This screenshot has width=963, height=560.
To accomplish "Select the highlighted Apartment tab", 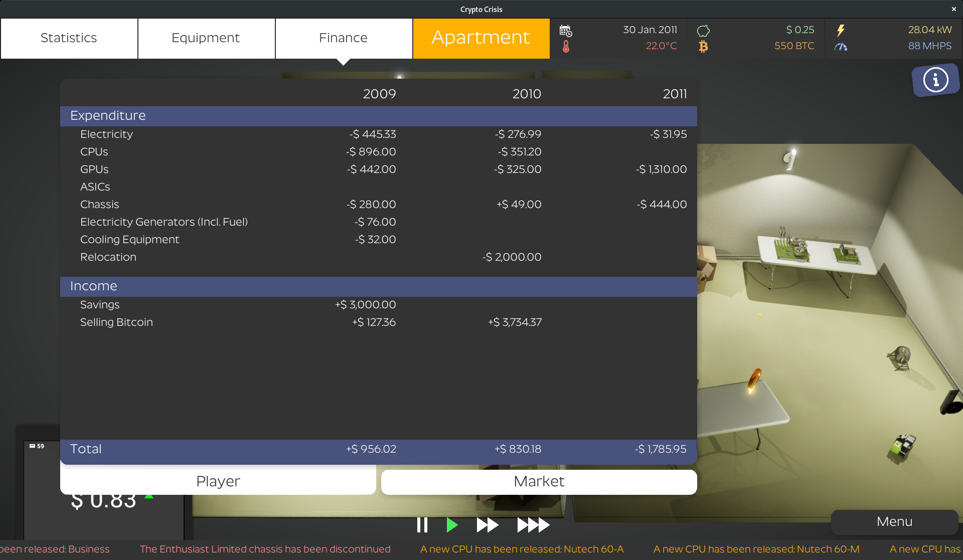I will [481, 38].
